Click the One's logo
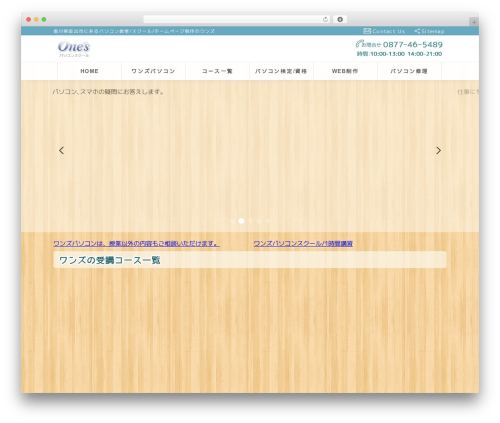 (74, 49)
